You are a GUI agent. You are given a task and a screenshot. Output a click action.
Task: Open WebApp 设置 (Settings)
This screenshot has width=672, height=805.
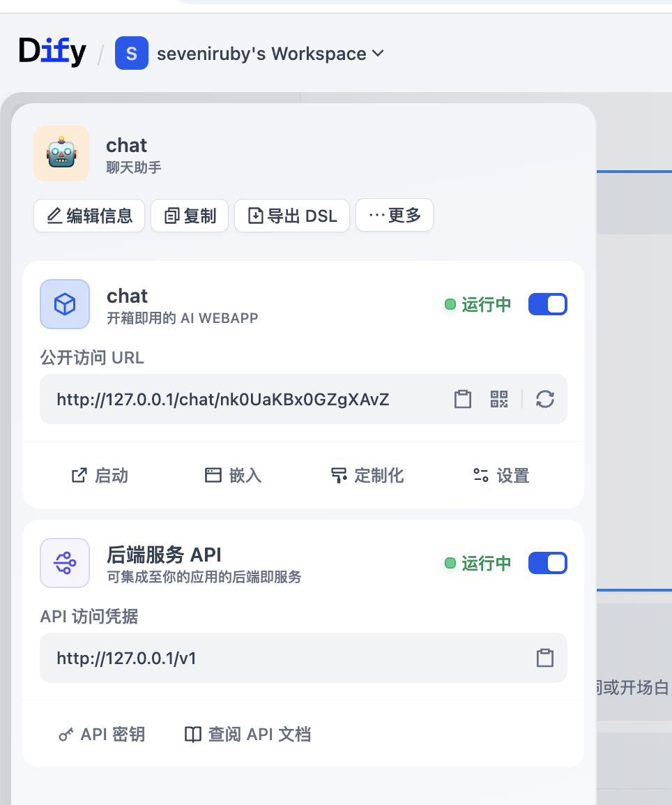coord(501,476)
